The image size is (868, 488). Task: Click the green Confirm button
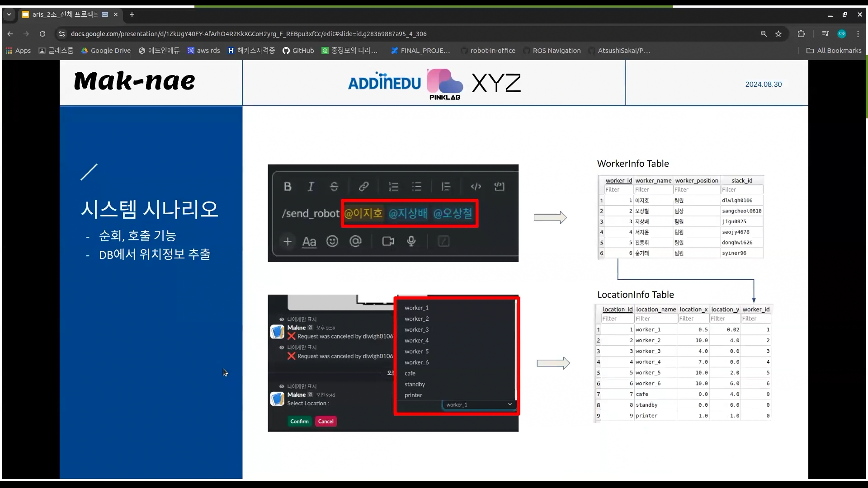pos(299,422)
